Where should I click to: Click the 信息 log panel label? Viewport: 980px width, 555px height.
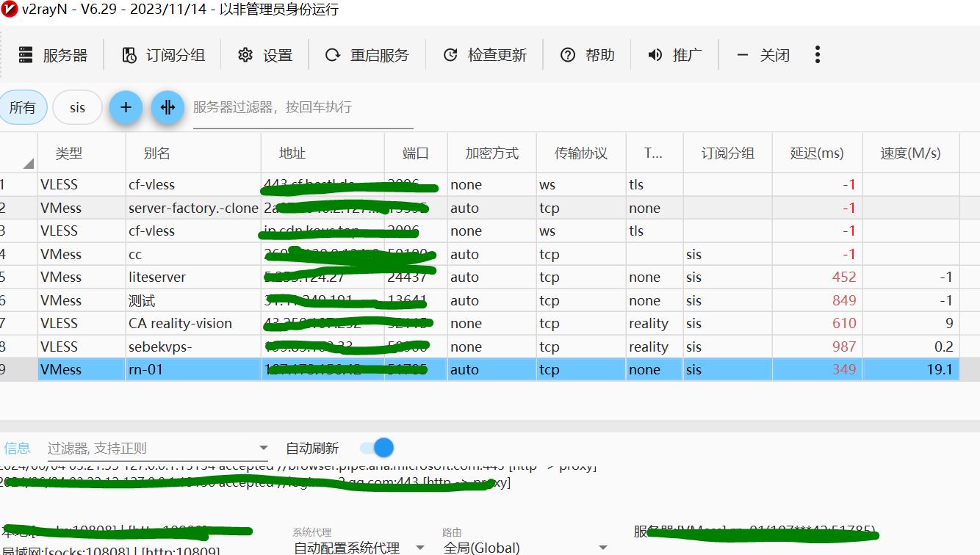(17, 448)
